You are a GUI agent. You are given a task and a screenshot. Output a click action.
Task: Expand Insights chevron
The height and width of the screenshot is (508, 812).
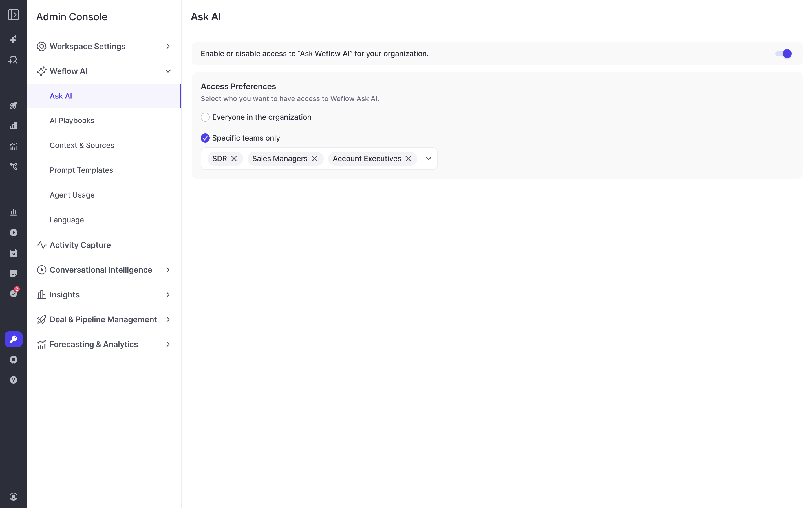[168, 295]
